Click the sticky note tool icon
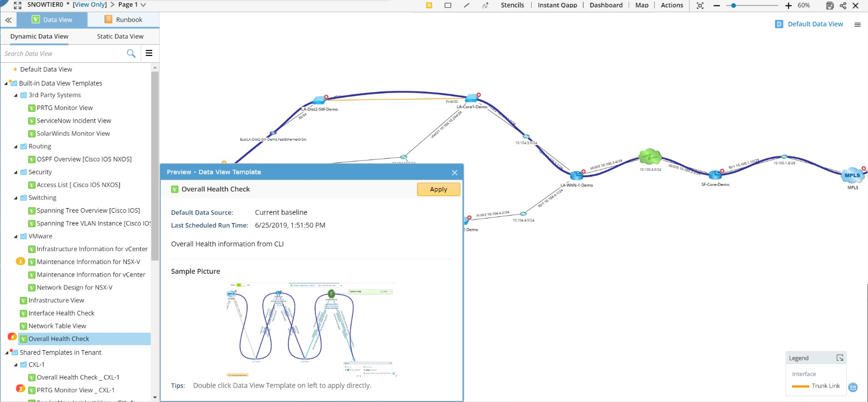The height and width of the screenshot is (402, 868). click(x=429, y=6)
